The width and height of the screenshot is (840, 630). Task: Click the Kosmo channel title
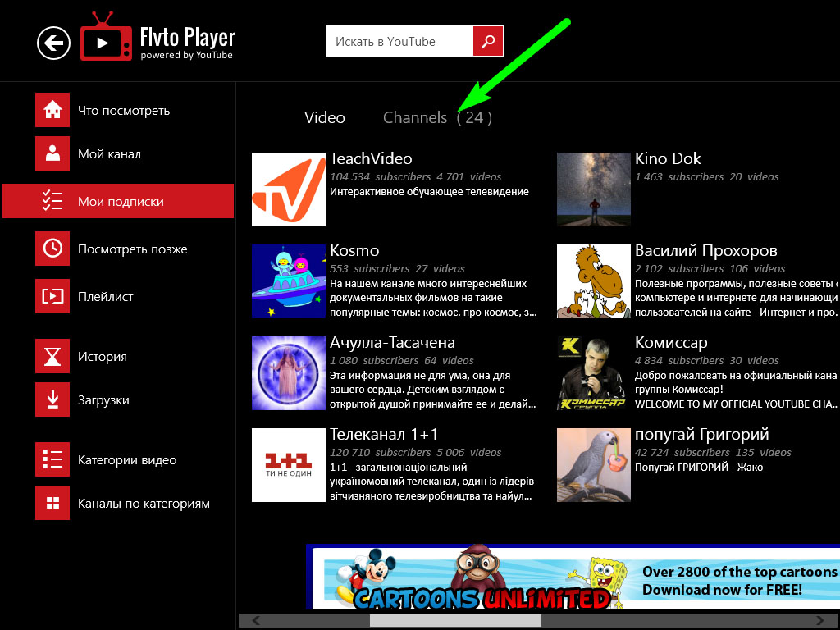coord(354,251)
